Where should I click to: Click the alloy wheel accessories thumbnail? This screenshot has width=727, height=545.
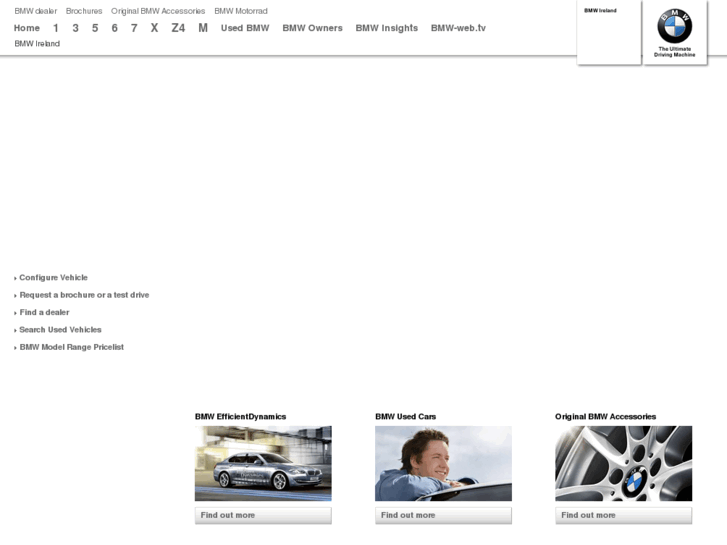coord(624,463)
